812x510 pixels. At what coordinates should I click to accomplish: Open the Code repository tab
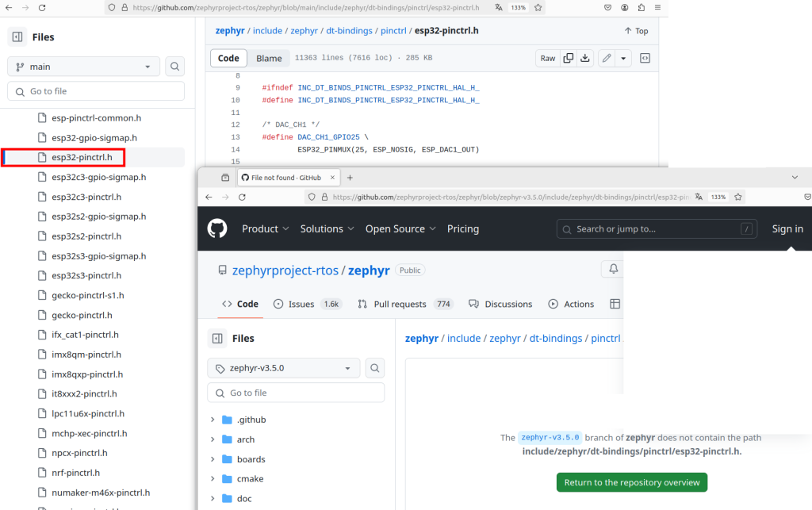point(239,304)
